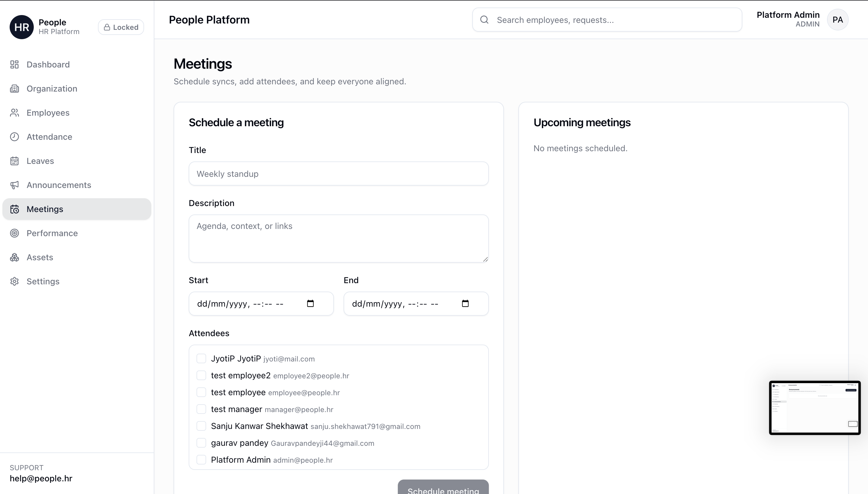Focus the meeting Title input field
Image resolution: width=868 pixels, height=494 pixels.
tap(338, 174)
